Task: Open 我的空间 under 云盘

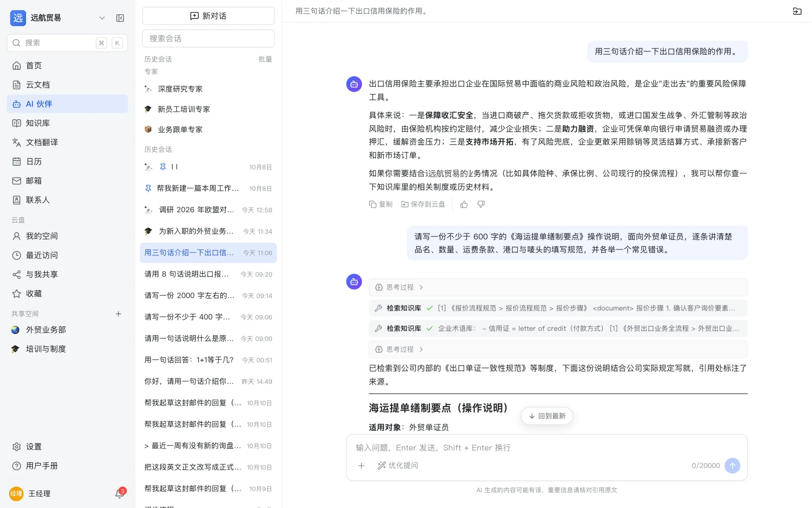Action: 67,236
